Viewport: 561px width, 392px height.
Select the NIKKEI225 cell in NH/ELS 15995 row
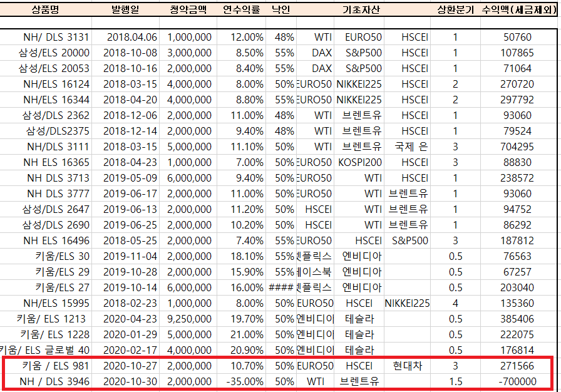point(407,304)
